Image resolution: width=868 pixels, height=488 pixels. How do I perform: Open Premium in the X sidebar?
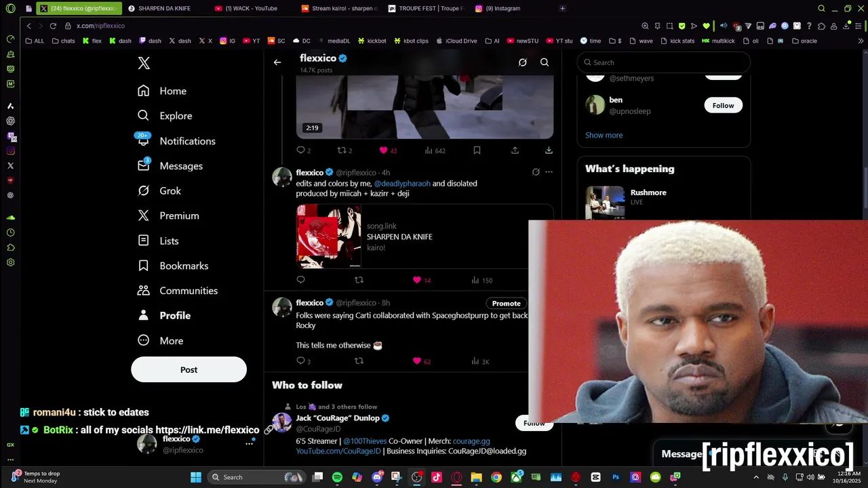click(168, 216)
